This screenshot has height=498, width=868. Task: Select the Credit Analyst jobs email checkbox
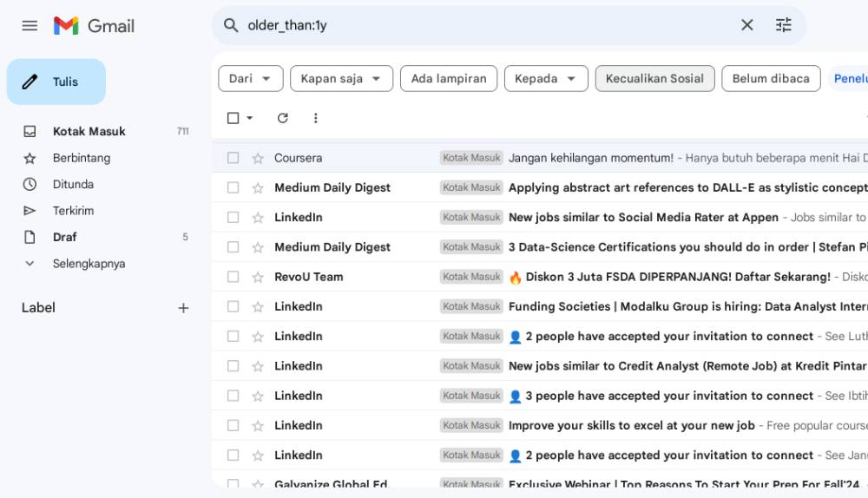click(x=233, y=366)
